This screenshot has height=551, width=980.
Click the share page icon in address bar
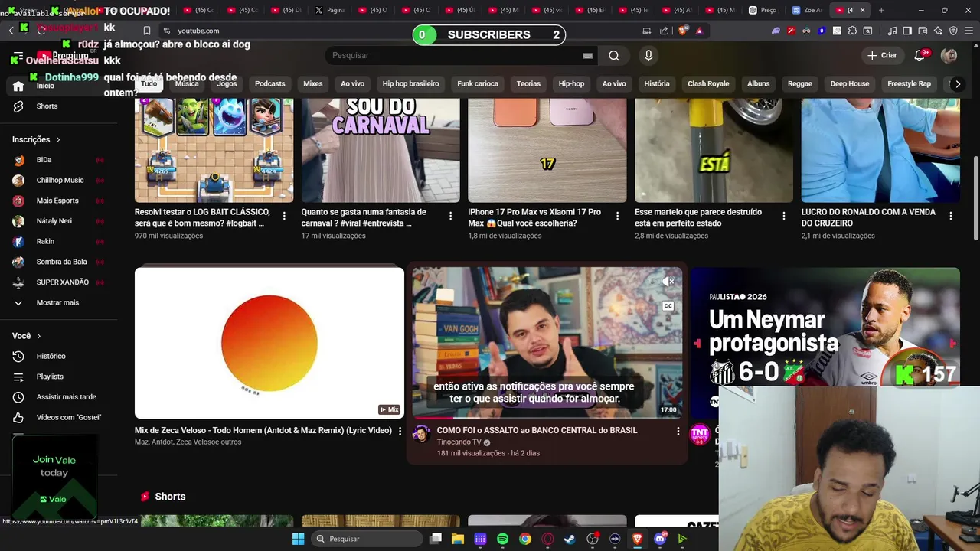pyautogui.click(x=664, y=31)
